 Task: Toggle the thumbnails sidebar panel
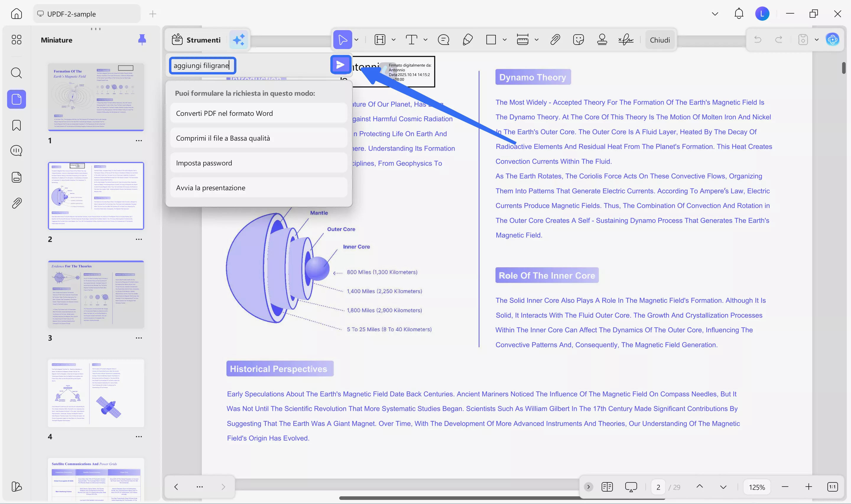(16, 99)
